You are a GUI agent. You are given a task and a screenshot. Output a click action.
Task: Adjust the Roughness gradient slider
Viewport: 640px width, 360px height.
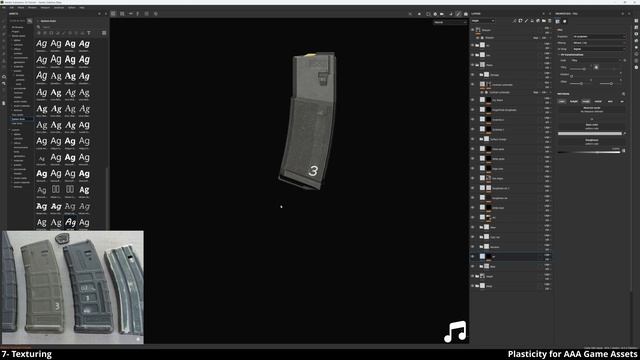[590, 152]
